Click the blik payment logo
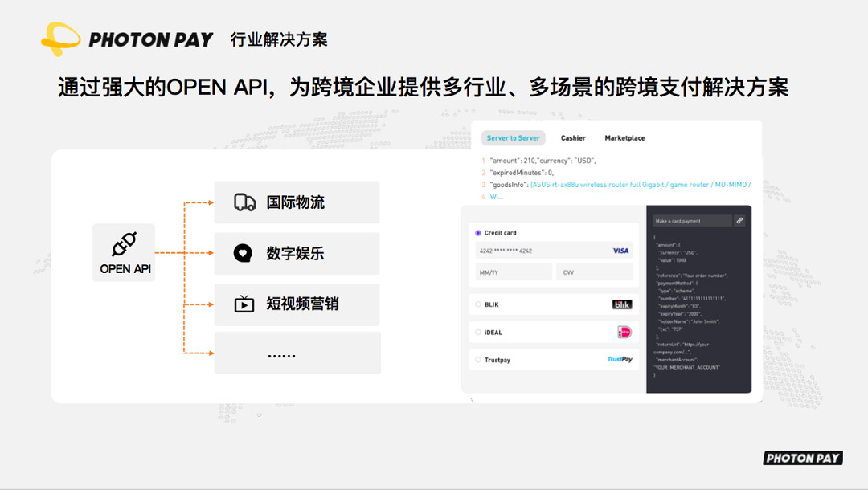The height and width of the screenshot is (490, 868). pyautogui.click(x=621, y=304)
